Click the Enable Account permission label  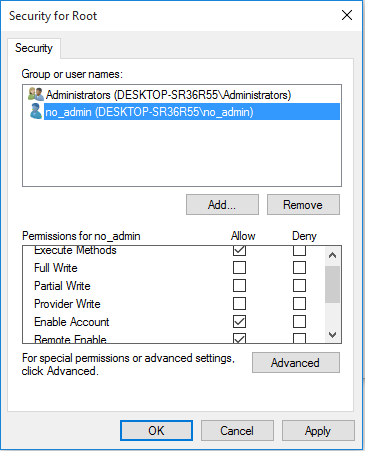72,322
